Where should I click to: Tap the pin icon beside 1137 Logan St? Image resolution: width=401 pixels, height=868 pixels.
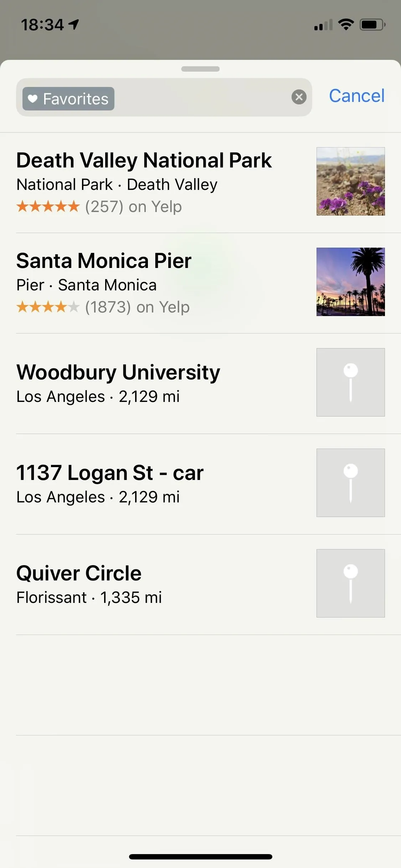[351, 483]
